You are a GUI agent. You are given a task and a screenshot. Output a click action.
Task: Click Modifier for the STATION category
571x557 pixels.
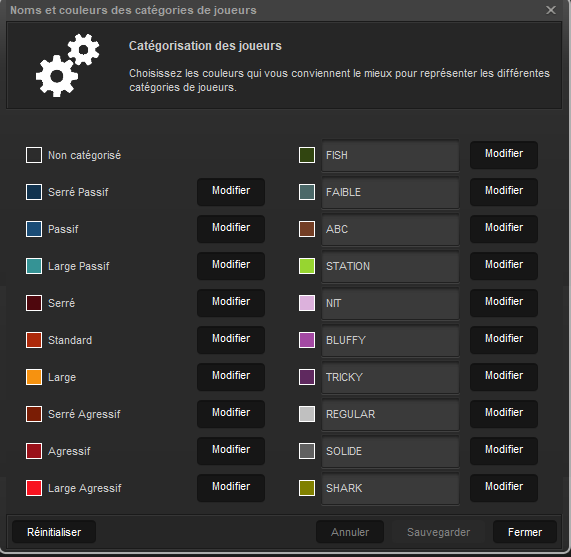pyautogui.click(x=504, y=266)
